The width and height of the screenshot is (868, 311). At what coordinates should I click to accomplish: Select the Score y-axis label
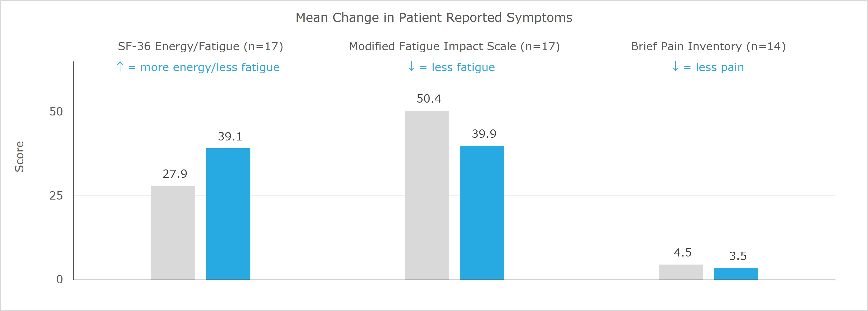click(x=20, y=157)
